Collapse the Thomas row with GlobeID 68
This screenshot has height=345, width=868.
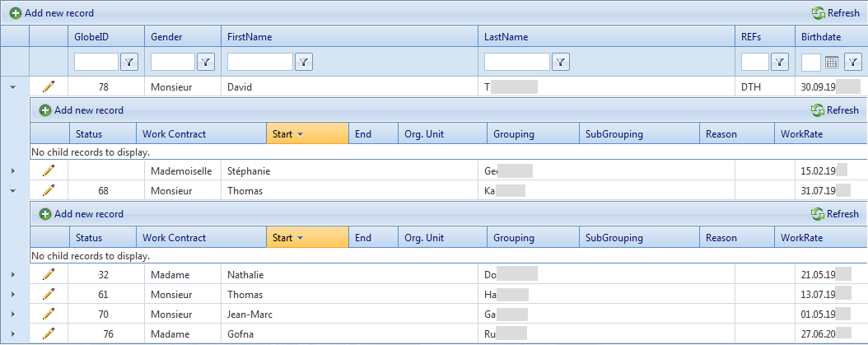point(13,191)
